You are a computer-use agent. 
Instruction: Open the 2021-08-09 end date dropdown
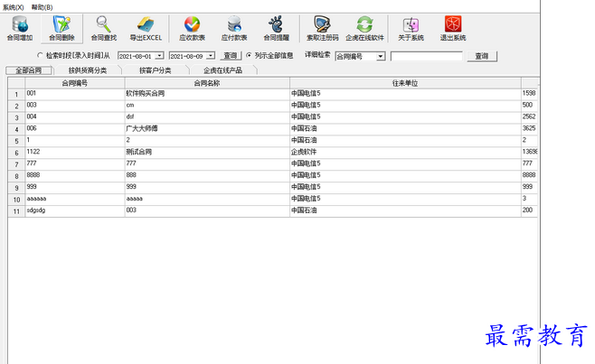click(211, 56)
